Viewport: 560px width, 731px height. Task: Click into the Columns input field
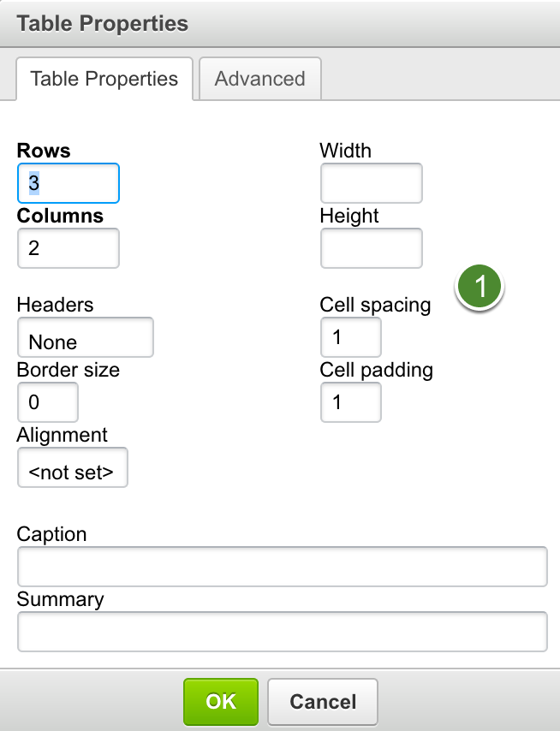pyautogui.click(x=68, y=248)
